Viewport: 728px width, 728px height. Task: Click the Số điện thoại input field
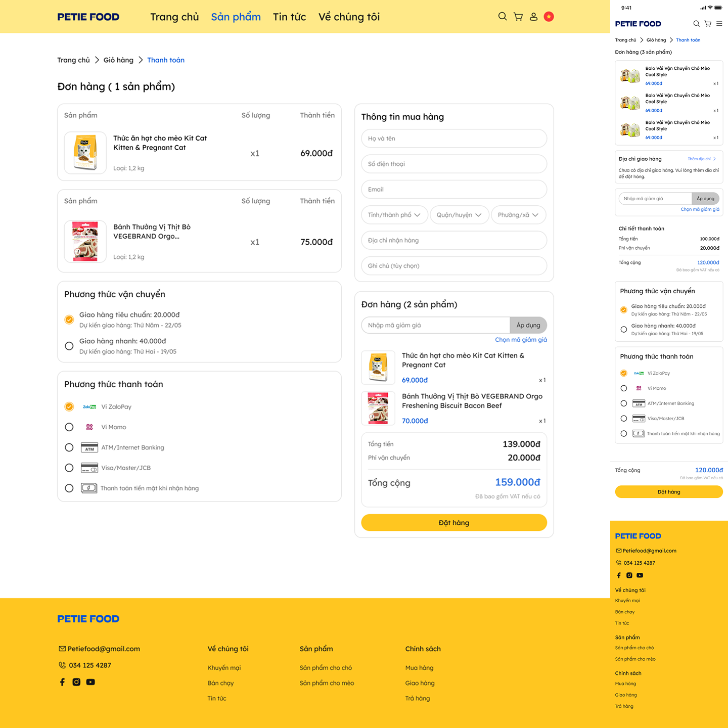coord(454,164)
